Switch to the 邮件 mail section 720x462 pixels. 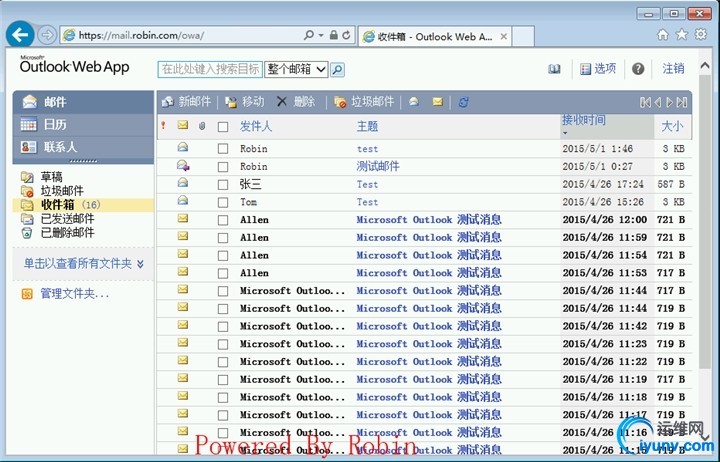point(83,102)
